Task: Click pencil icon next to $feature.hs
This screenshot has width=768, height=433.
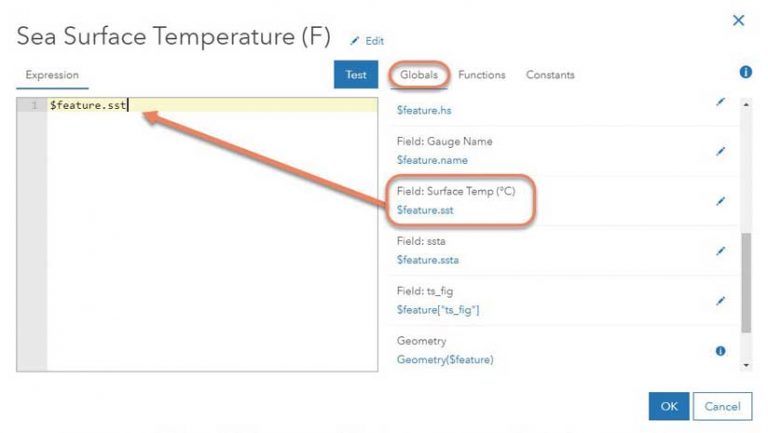Action: (x=720, y=103)
